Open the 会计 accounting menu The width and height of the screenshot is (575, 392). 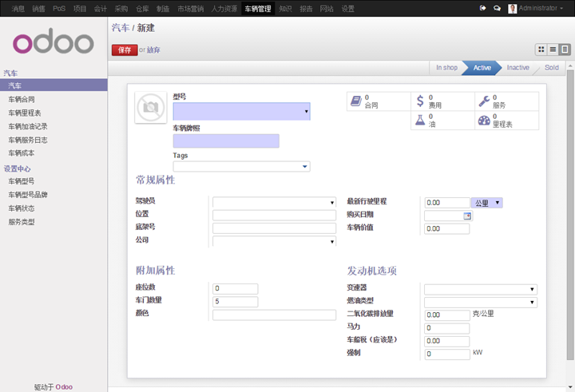tap(100, 9)
